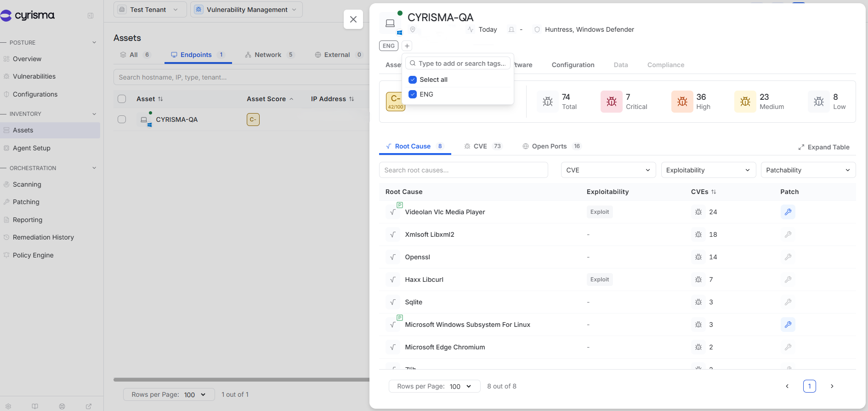Click the Search hostname, IP, type, tenant field

click(242, 77)
